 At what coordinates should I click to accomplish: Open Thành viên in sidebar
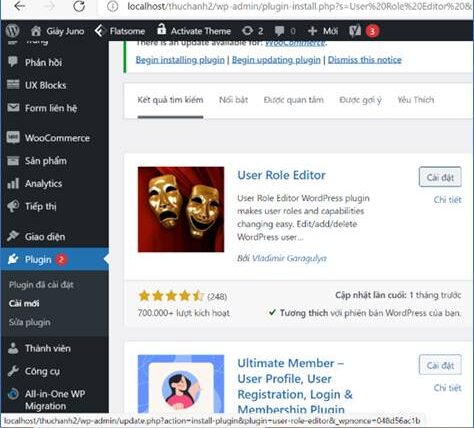pyautogui.click(x=39, y=348)
